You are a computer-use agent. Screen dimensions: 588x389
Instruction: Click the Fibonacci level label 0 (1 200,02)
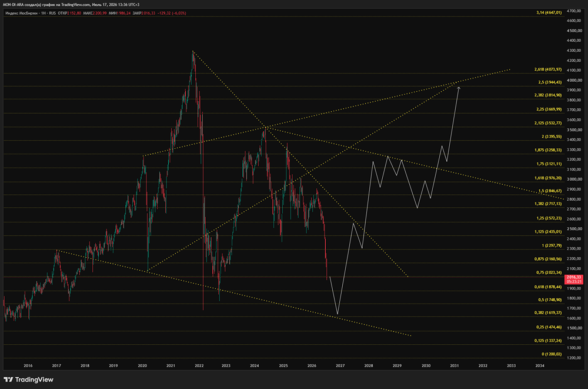tap(552, 354)
